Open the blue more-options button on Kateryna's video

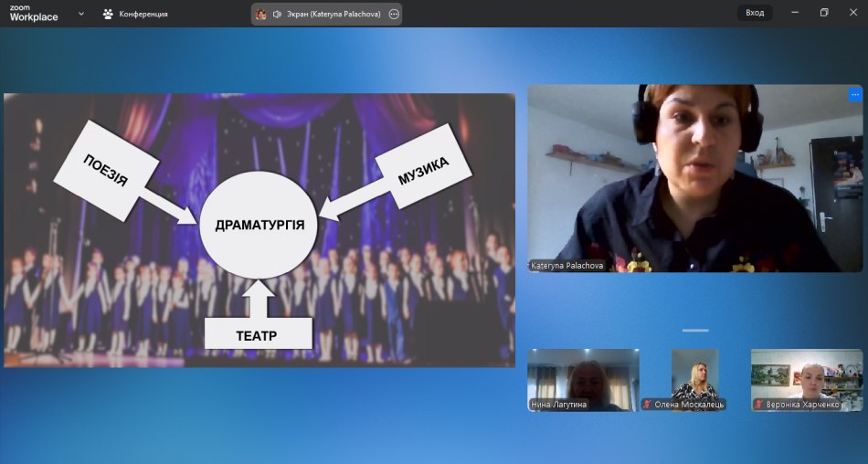coord(855,94)
